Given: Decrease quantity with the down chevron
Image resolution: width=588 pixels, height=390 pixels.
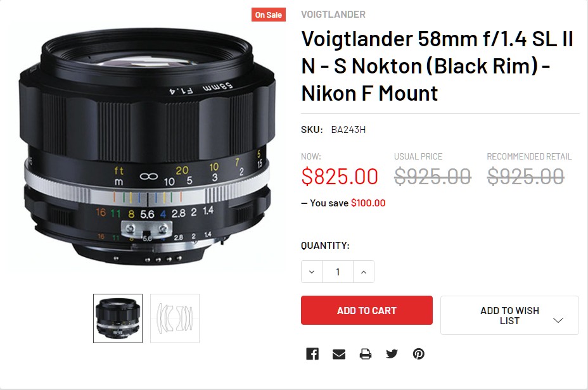Looking at the screenshot, I should 312,272.
